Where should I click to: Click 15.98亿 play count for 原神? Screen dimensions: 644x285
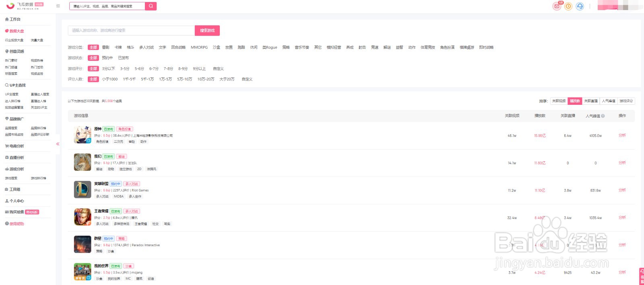click(x=540, y=136)
